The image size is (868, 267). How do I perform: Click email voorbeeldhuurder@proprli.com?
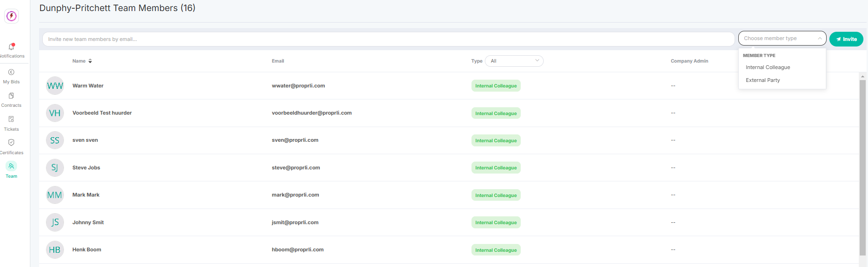pos(312,113)
